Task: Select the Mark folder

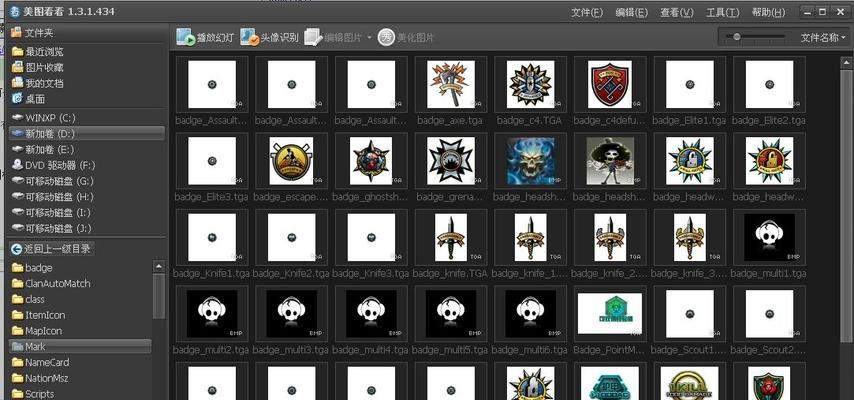Action: (x=80, y=347)
